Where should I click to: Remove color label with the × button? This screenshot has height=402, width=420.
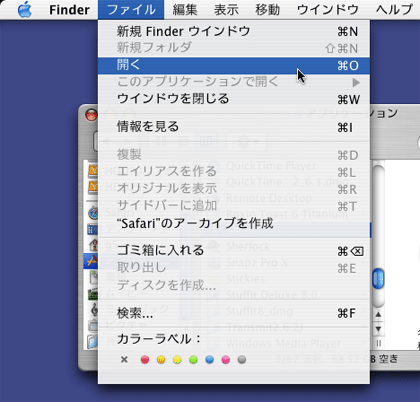point(124,360)
